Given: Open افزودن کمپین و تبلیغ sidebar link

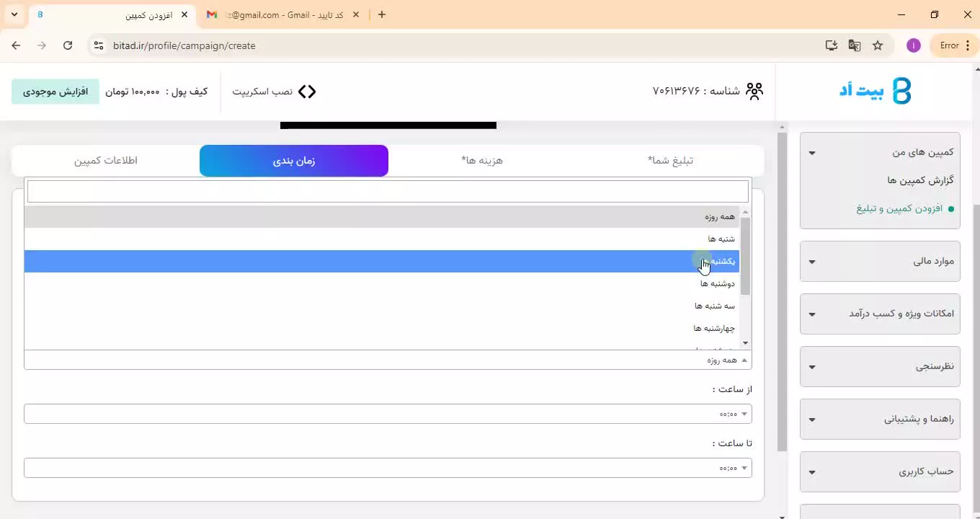Looking at the screenshot, I should pyautogui.click(x=899, y=208).
